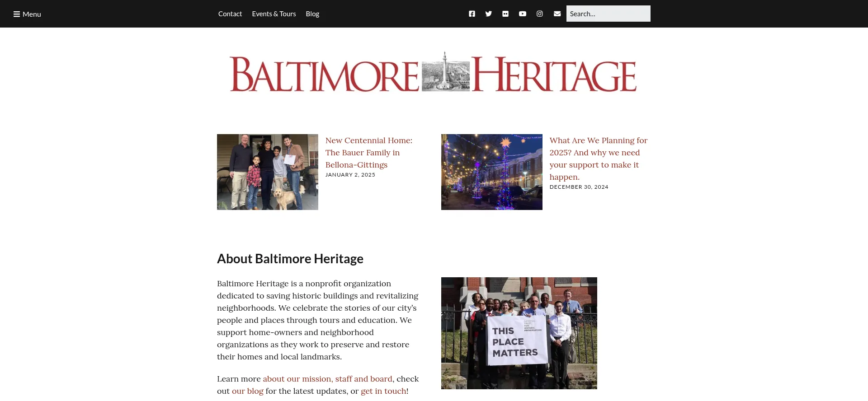Focus the Search input field
This screenshot has width=868, height=401.
(x=609, y=14)
